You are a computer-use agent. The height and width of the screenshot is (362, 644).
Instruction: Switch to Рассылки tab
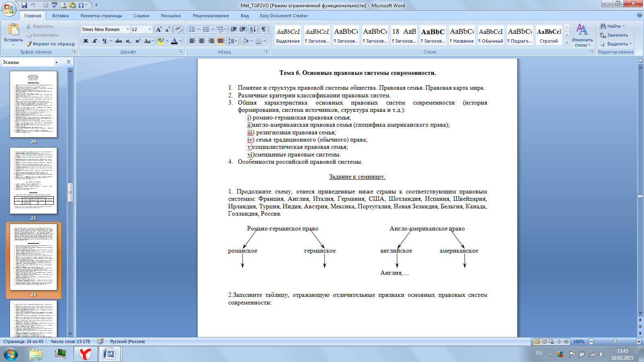pyautogui.click(x=171, y=16)
